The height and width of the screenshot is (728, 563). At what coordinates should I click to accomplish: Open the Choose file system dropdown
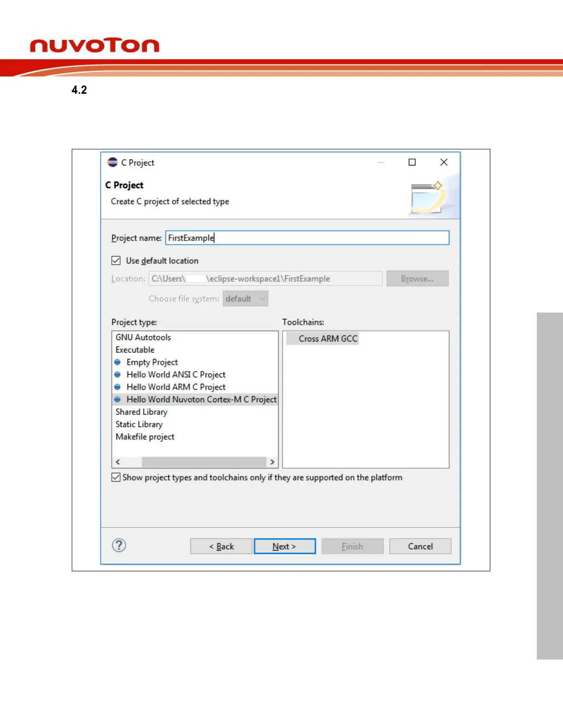245,299
